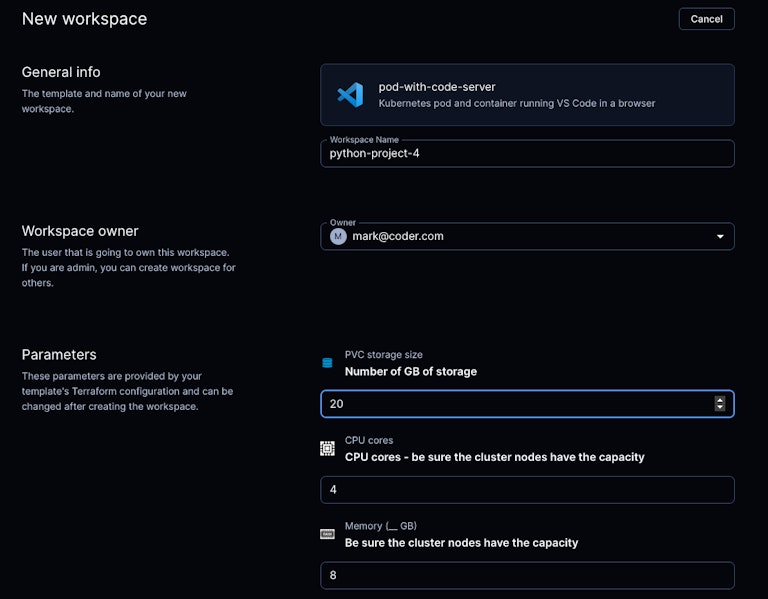Click "Kubernetes pod and container running VS Code" description
This screenshot has width=768, height=599.
click(x=516, y=103)
